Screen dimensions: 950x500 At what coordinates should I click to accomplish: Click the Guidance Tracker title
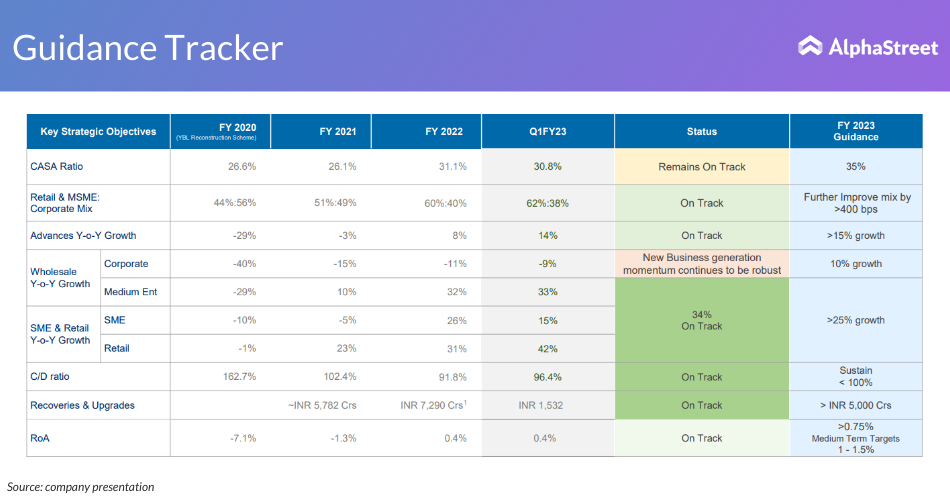coord(148,48)
